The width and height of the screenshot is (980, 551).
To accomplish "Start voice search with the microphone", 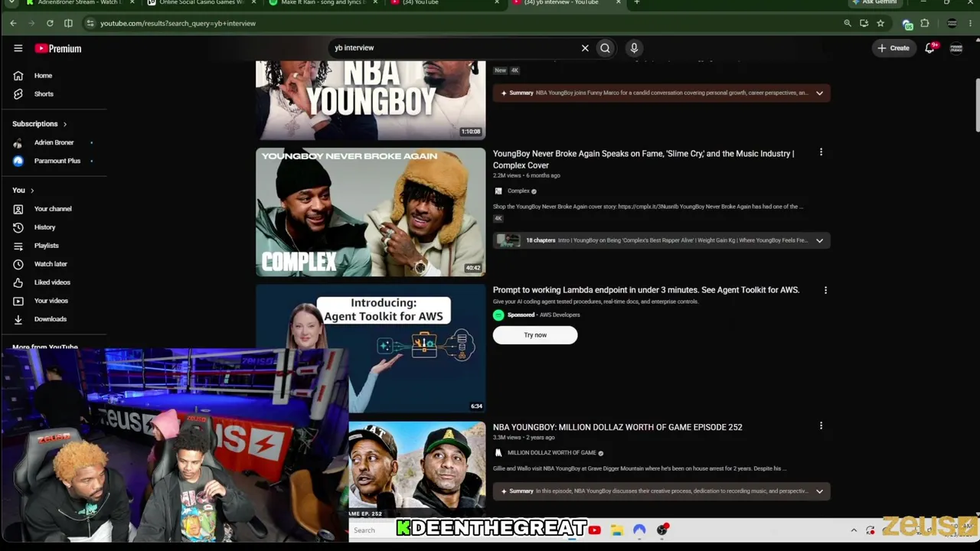I will pos(634,47).
